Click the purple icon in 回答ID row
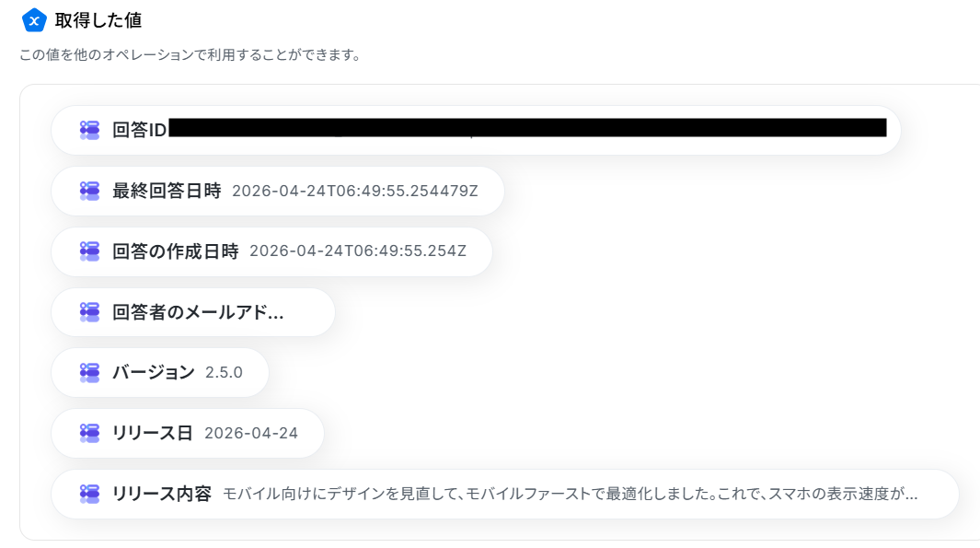 coord(89,130)
